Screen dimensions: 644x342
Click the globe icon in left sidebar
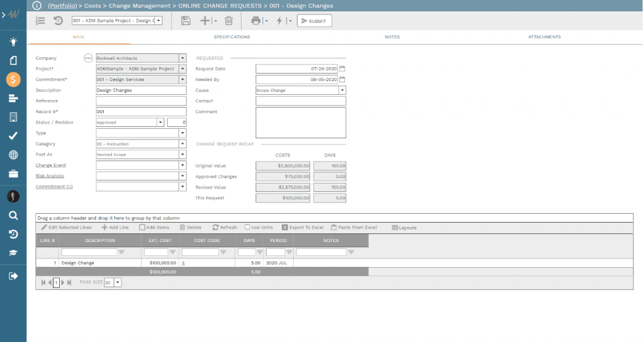[13, 155]
